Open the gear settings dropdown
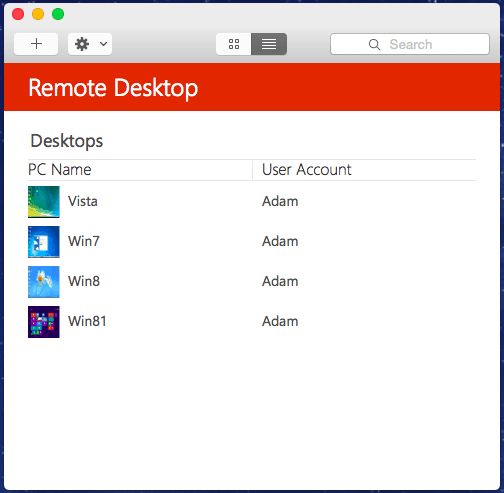Image resolution: width=504 pixels, height=493 pixels. pos(90,44)
